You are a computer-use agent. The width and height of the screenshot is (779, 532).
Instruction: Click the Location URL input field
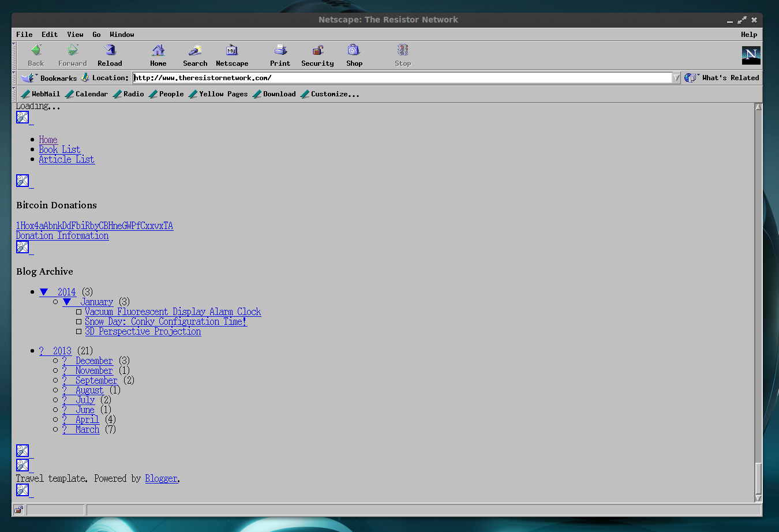402,78
